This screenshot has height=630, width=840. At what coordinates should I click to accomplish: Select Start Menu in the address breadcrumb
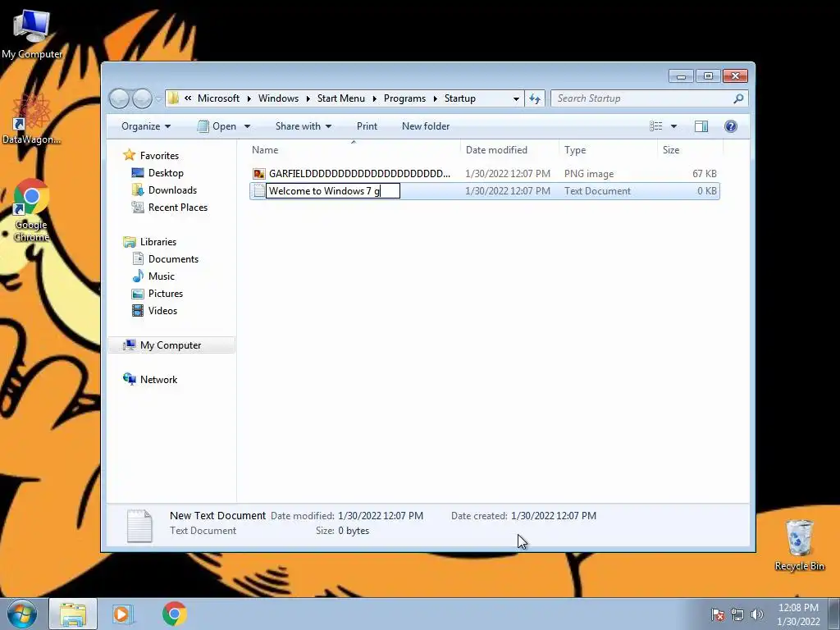coord(340,98)
